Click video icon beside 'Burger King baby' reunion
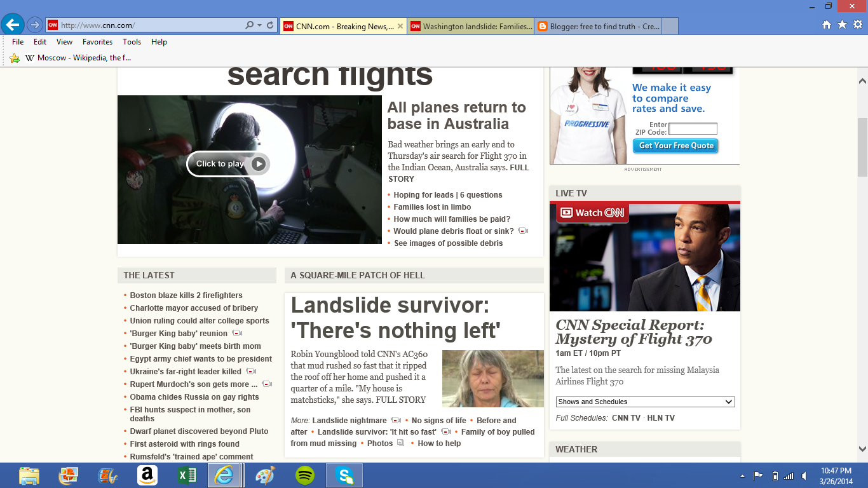The height and width of the screenshot is (488, 868). tap(237, 333)
